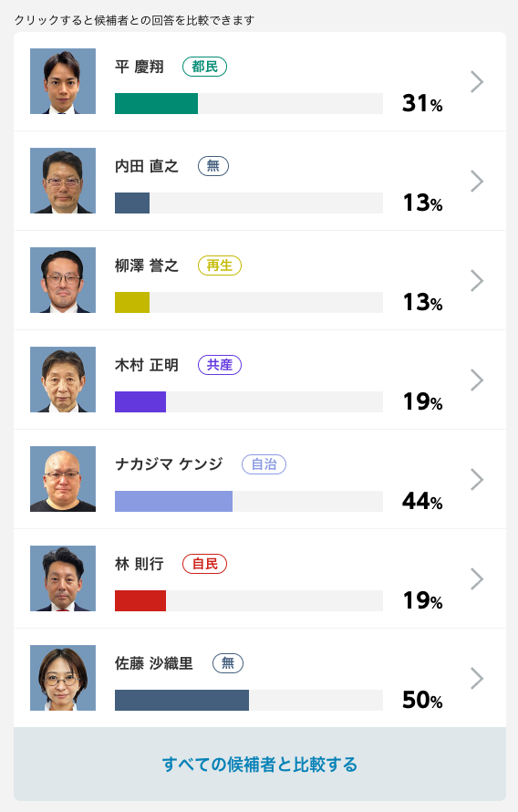
Task: Click すべての候補者と比較する button
Action: coord(260,765)
